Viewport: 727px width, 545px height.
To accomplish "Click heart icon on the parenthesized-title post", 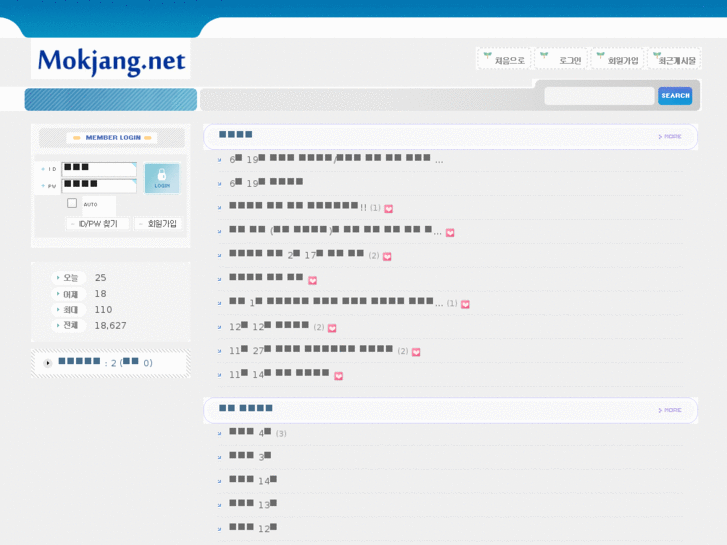I will click(450, 233).
